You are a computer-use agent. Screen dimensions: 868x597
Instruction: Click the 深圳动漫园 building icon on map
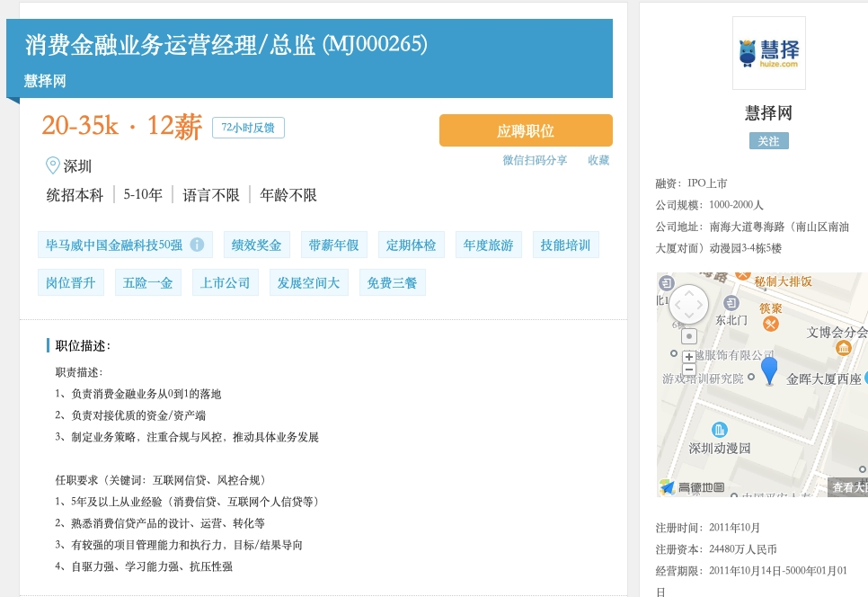click(x=719, y=430)
